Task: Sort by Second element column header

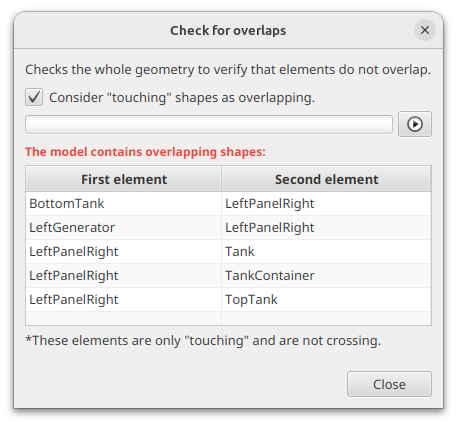Action: [x=326, y=179]
